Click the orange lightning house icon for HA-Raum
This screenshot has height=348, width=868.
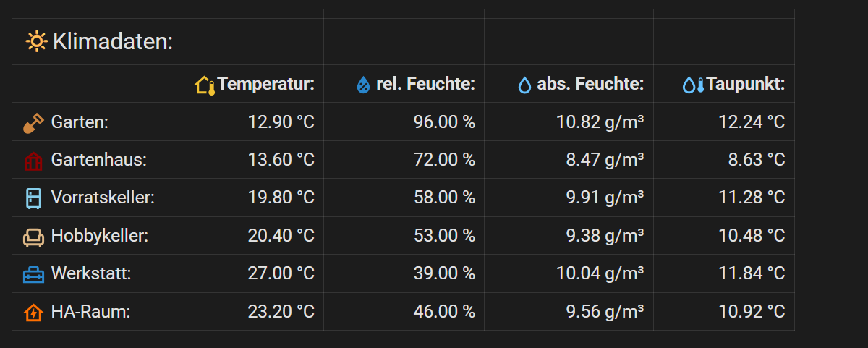click(x=33, y=313)
